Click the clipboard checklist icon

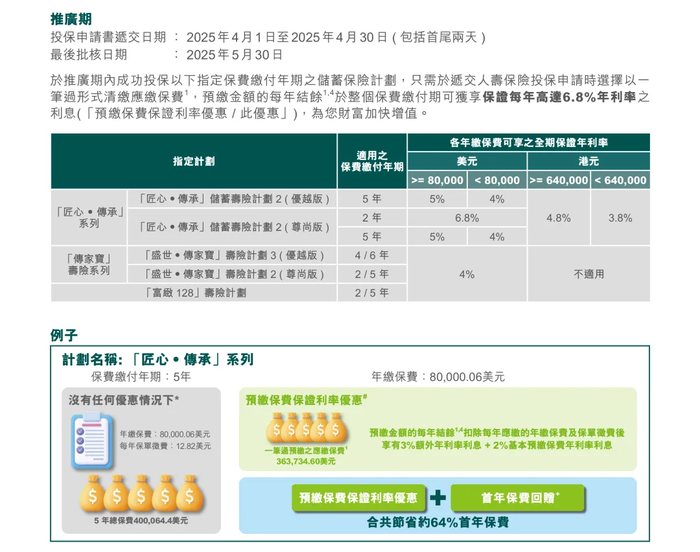click(x=92, y=440)
